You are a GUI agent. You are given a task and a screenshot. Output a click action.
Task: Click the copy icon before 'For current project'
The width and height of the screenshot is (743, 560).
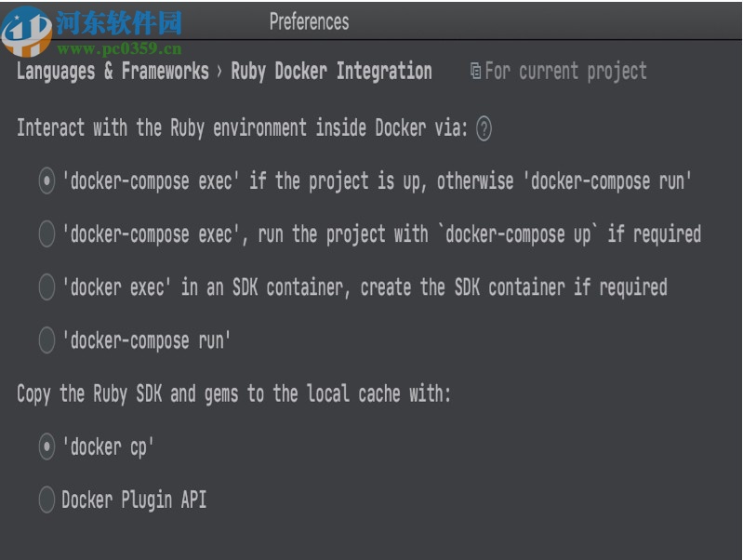pyautogui.click(x=475, y=72)
